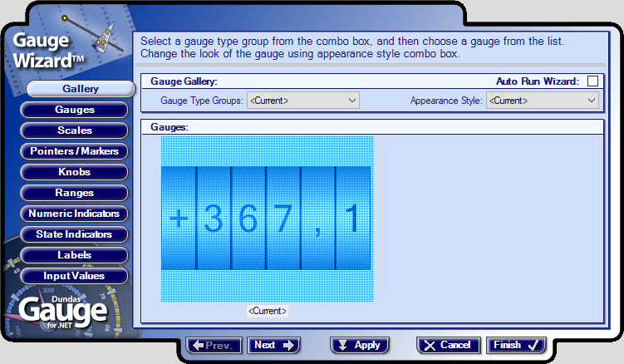Select the Pointers / Markers tab

pyautogui.click(x=74, y=151)
